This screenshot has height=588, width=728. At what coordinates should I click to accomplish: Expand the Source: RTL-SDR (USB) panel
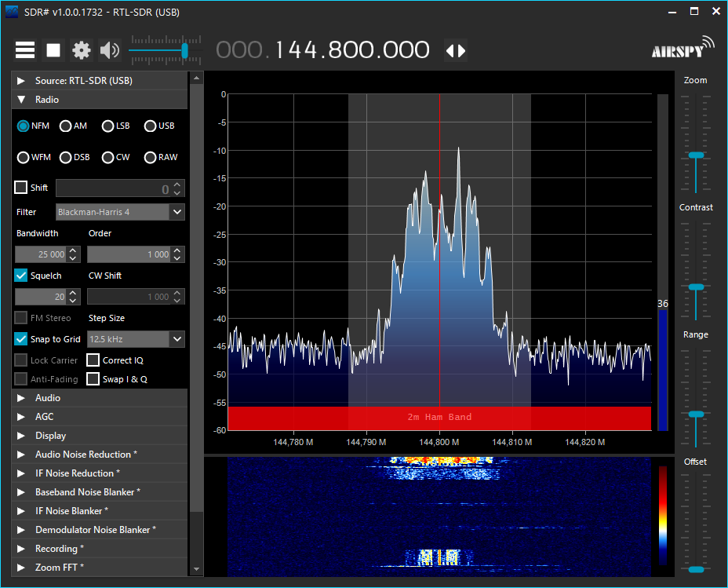point(100,80)
